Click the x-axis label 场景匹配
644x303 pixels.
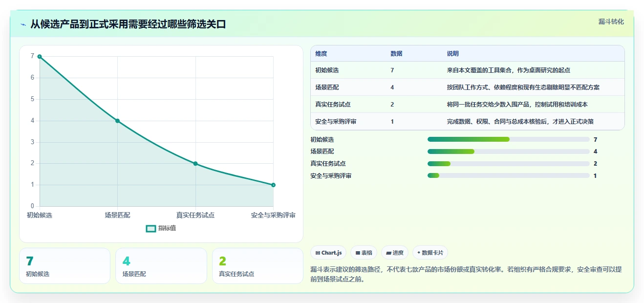pos(117,215)
